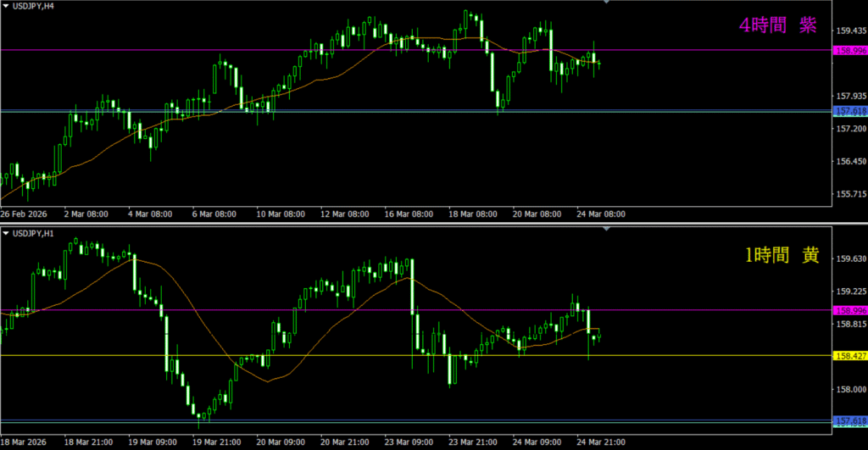Click the arrow icon beside USDJPY,H1 title
Image resolution: width=868 pixels, height=450 pixels.
[6, 233]
